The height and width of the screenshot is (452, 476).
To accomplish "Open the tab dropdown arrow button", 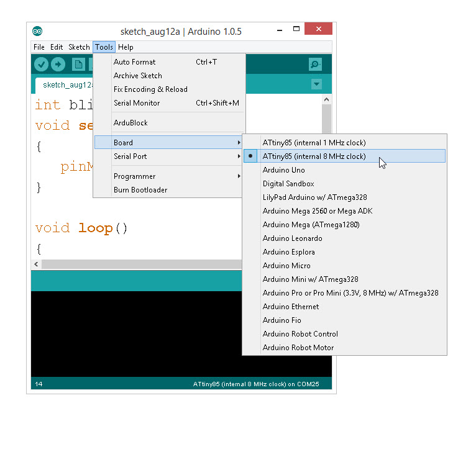I will pos(316,84).
